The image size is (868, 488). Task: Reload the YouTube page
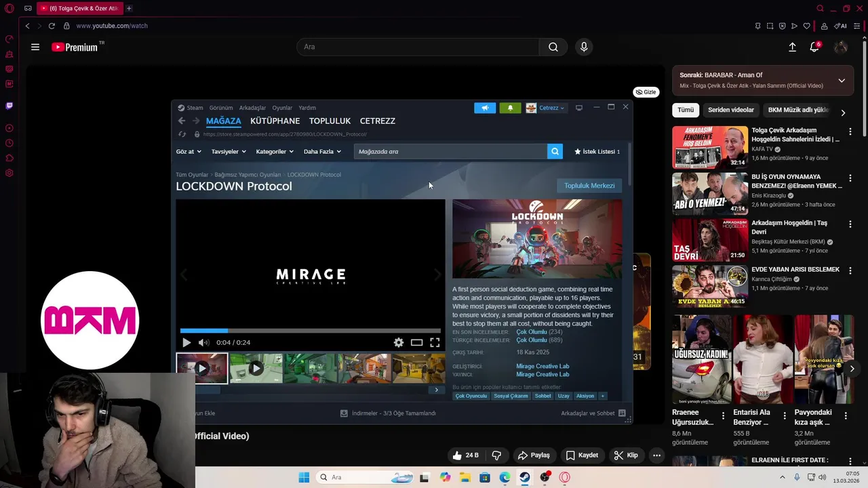coord(52,26)
